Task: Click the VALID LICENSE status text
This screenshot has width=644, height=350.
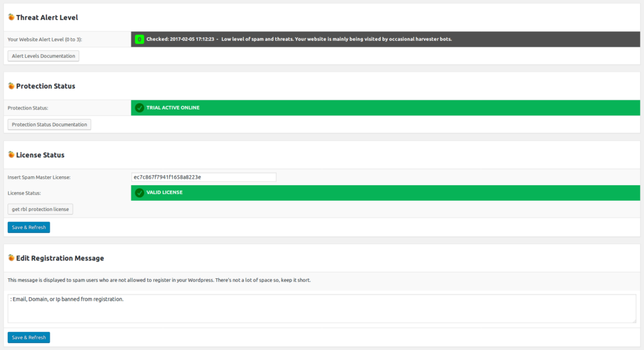Action: tap(164, 193)
